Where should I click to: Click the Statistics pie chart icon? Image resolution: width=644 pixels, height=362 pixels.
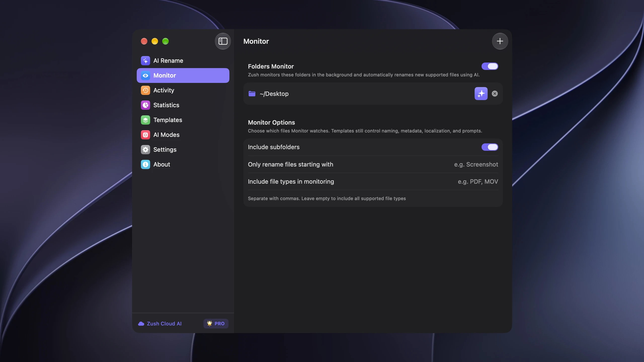click(x=145, y=105)
